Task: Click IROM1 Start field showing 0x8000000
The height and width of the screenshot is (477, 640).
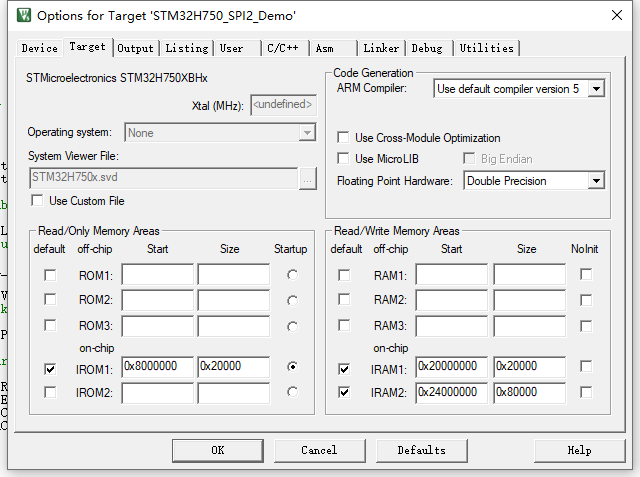Action: pyautogui.click(x=158, y=366)
